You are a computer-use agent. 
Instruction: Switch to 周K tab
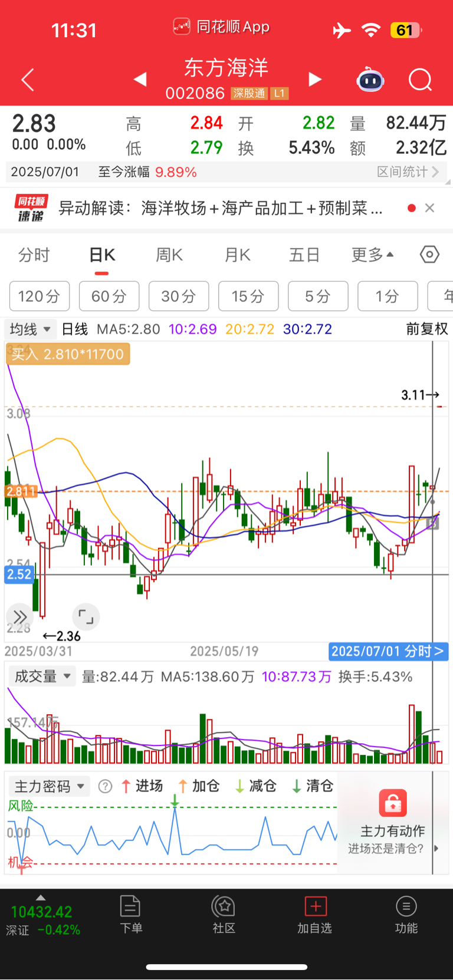pyautogui.click(x=169, y=255)
